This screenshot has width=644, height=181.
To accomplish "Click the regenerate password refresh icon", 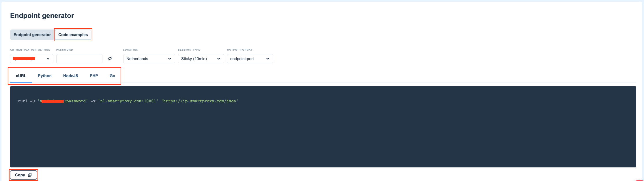I will 110,59.
